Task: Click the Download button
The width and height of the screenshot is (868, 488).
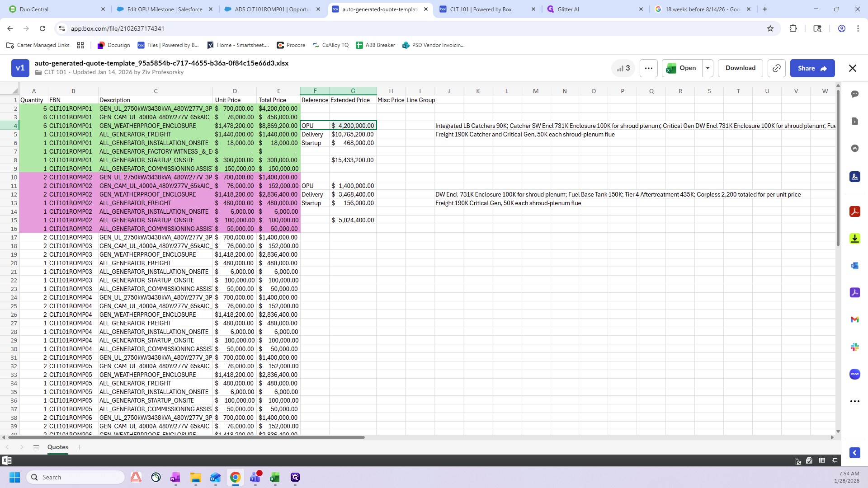Action: (740, 68)
